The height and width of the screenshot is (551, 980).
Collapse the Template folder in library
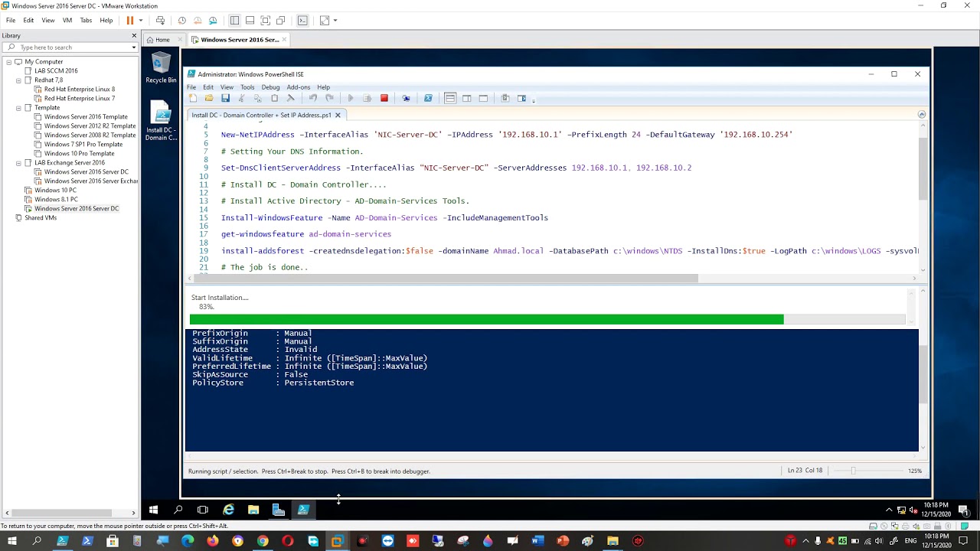18,108
